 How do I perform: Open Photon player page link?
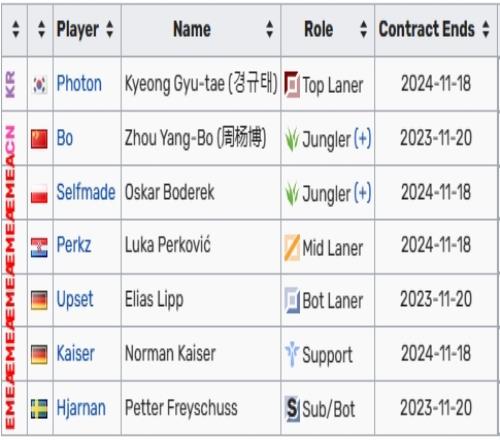pyautogui.click(x=79, y=83)
